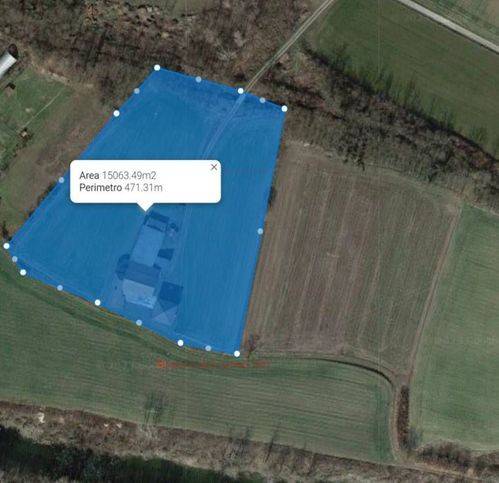
Task: Select the faded midpoint right of path vertex
Action: (x=262, y=100)
